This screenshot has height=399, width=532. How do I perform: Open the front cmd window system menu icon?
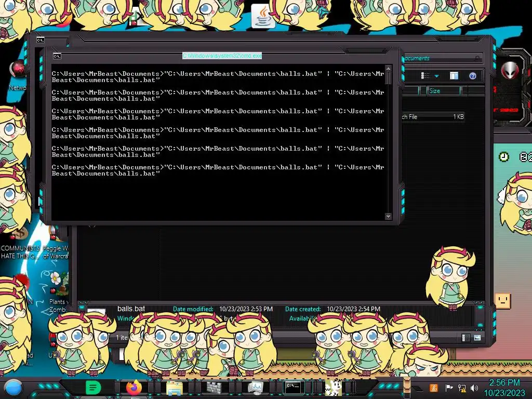click(x=57, y=56)
